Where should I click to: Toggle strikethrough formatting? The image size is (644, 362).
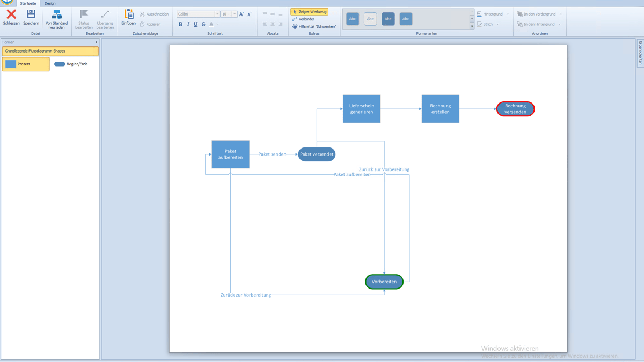coord(203,24)
